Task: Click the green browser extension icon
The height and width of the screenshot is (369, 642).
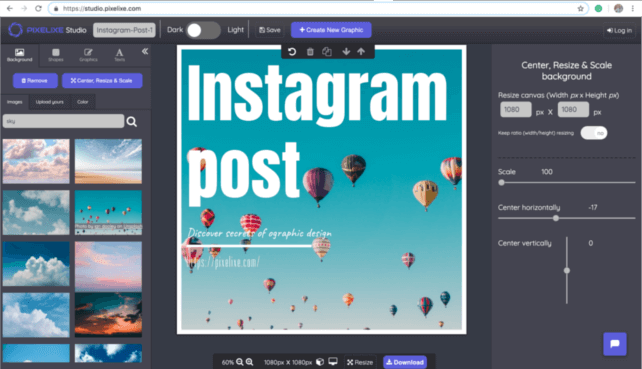Action: pos(598,8)
